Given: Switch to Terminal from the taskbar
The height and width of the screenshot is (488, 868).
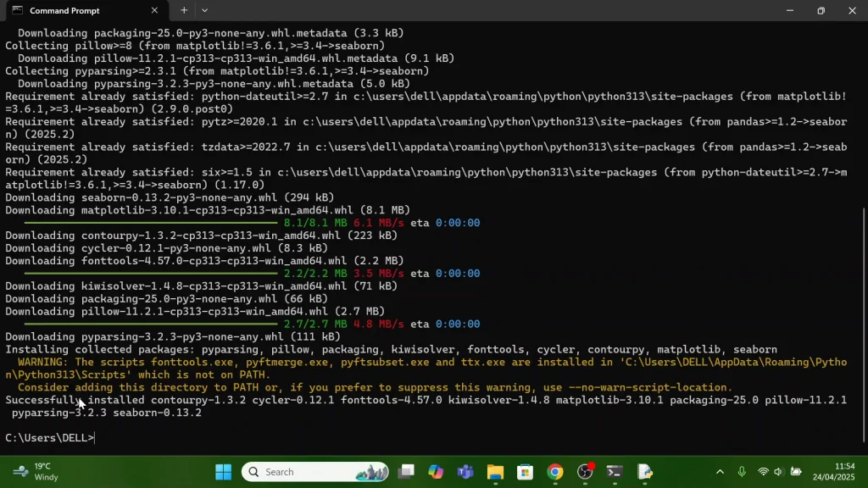Looking at the screenshot, I should click(x=615, y=471).
